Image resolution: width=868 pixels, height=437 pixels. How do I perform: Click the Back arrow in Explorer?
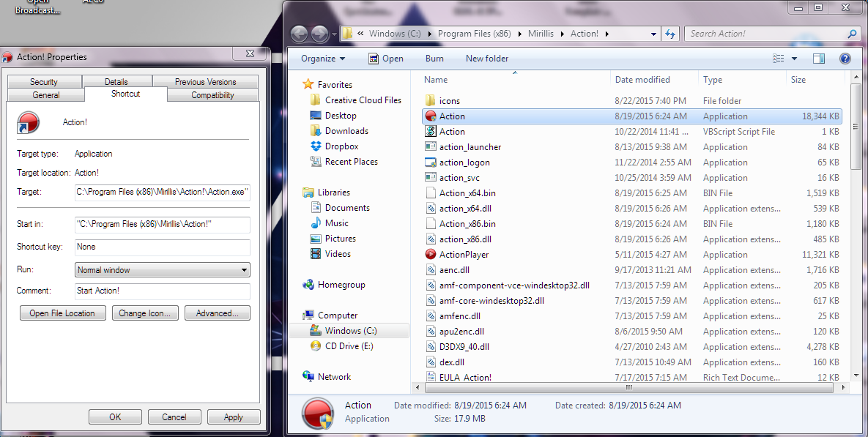coord(300,34)
